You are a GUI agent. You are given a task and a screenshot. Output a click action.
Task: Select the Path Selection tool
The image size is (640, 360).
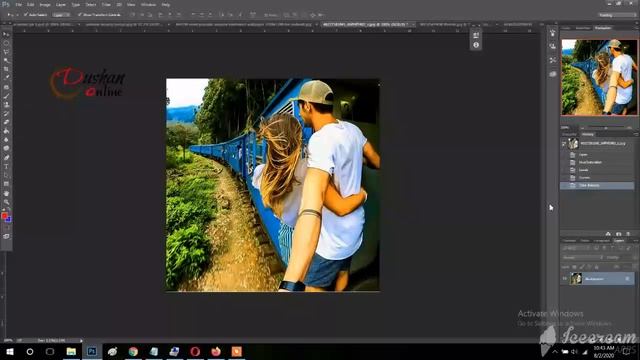click(x=6, y=175)
